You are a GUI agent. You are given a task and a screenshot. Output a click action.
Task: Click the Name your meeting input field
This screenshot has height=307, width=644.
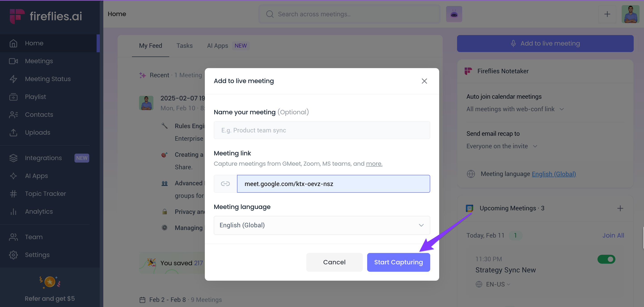[322, 130]
